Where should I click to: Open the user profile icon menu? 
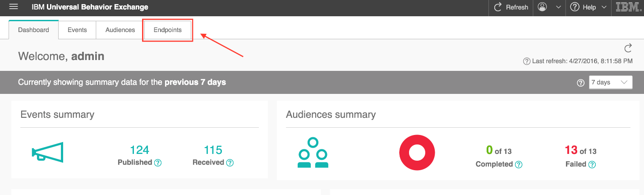543,7
